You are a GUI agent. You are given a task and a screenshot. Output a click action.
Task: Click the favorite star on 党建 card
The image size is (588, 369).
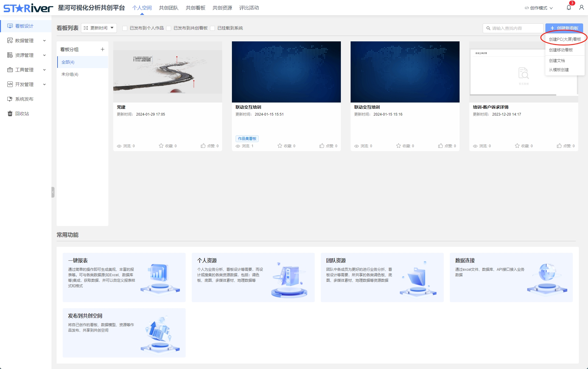point(161,146)
